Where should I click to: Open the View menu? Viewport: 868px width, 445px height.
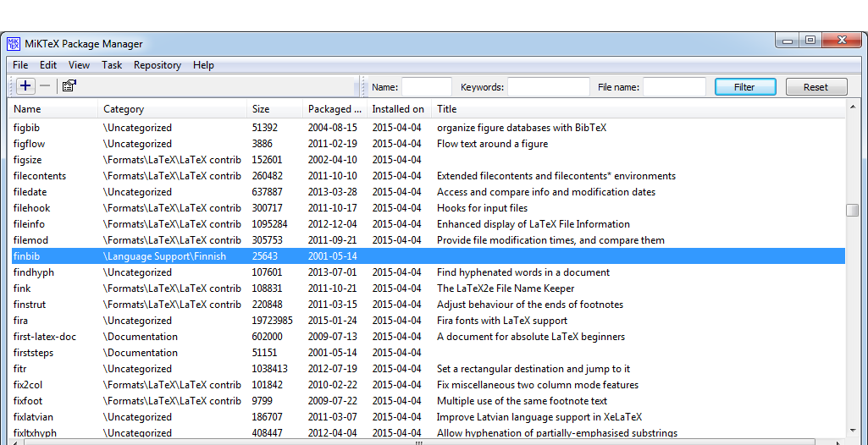[x=79, y=65]
